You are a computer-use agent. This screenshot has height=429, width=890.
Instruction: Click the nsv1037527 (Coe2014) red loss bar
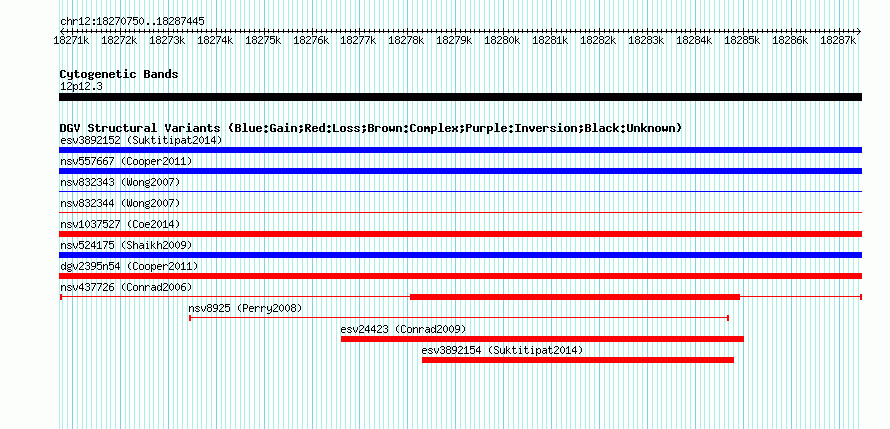point(460,234)
